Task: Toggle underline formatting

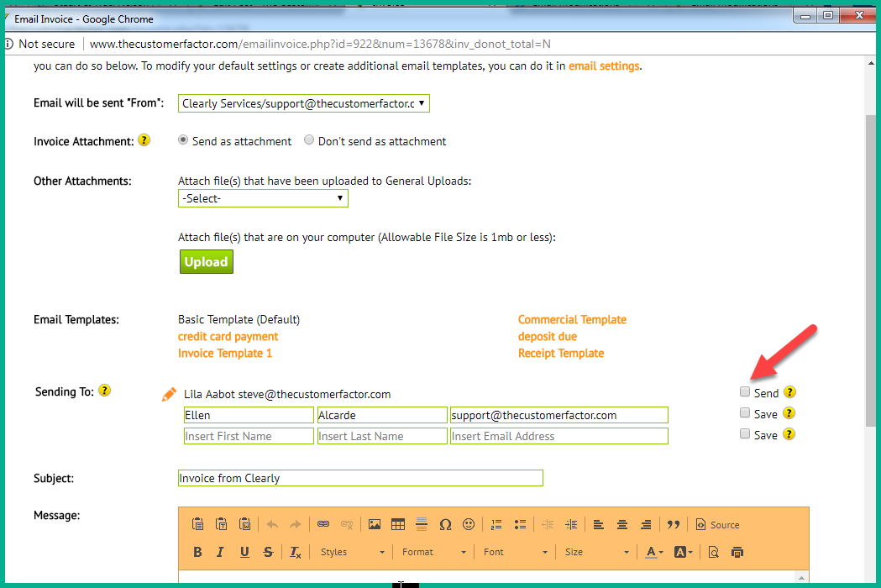Action: click(x=244, y=552)
